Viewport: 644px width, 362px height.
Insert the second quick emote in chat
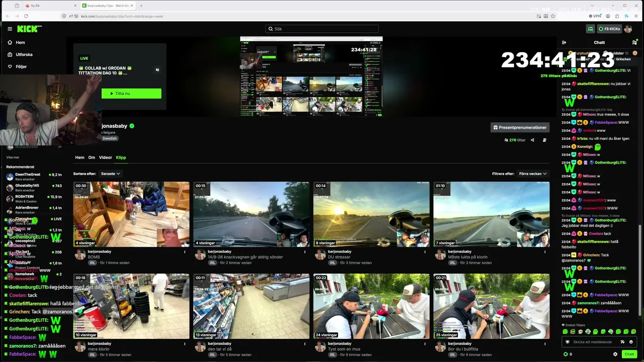coord(573,332)
